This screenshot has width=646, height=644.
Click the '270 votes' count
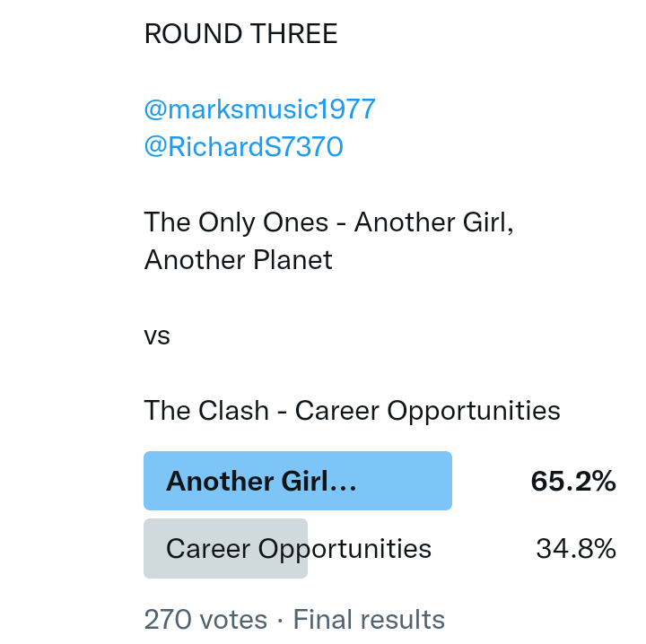(x=205, y=620)
